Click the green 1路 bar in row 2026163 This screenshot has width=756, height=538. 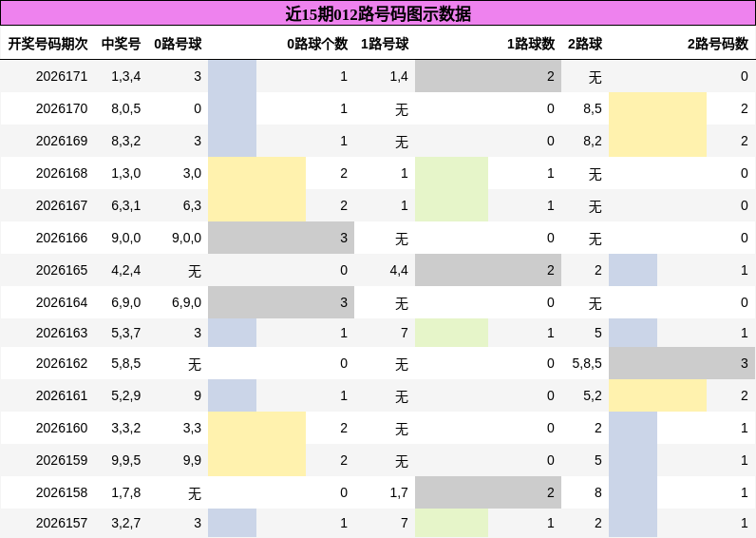point(452,333)
